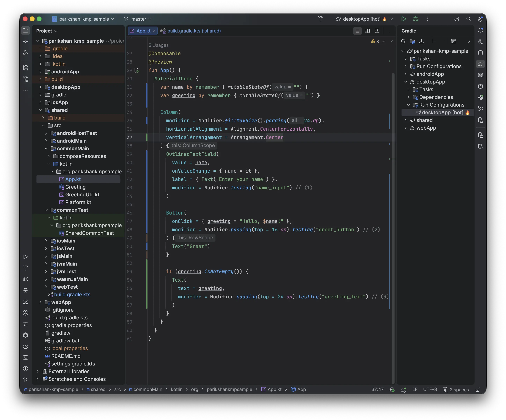Open run configuration selector dropdown
Viewport: 506px width, 420px height.
coord(364,19)
